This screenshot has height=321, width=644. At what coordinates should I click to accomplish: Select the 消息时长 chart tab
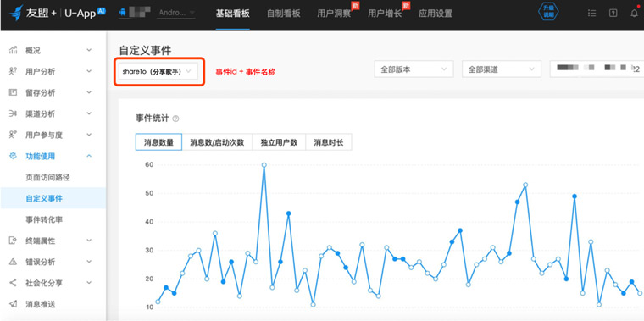coord(329,142)
